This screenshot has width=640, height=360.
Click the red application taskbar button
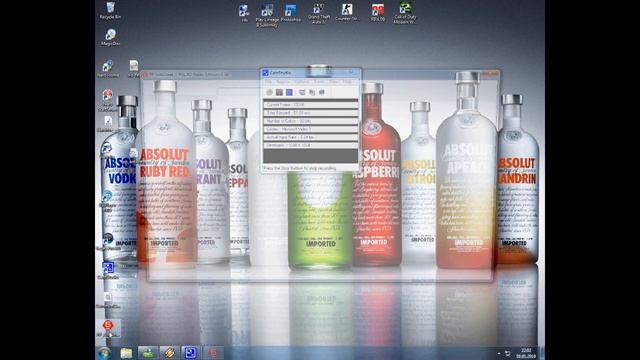tap(213, 353)
